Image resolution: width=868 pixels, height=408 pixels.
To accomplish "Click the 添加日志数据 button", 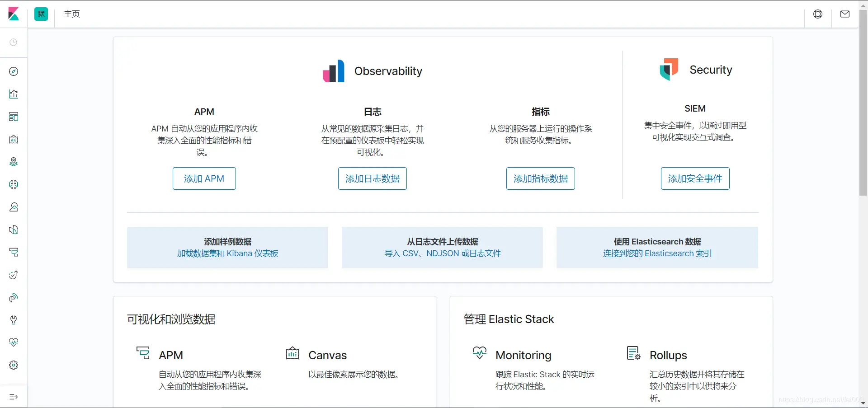I will [x=373, y=178].
